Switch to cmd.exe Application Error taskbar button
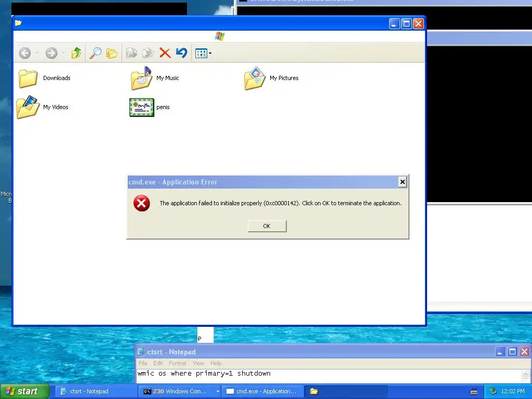The width and height of the screenshot is (532, 399). click(x=262, y=391)
